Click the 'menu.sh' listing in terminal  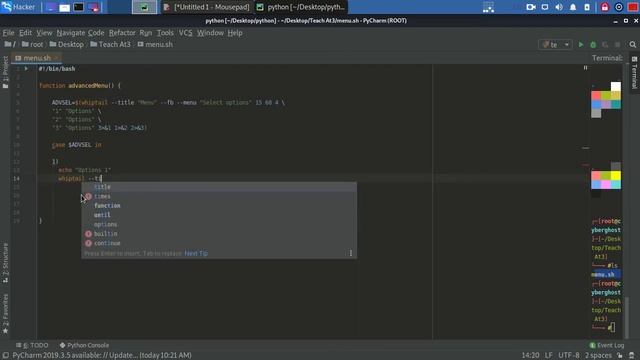(603, 274)
